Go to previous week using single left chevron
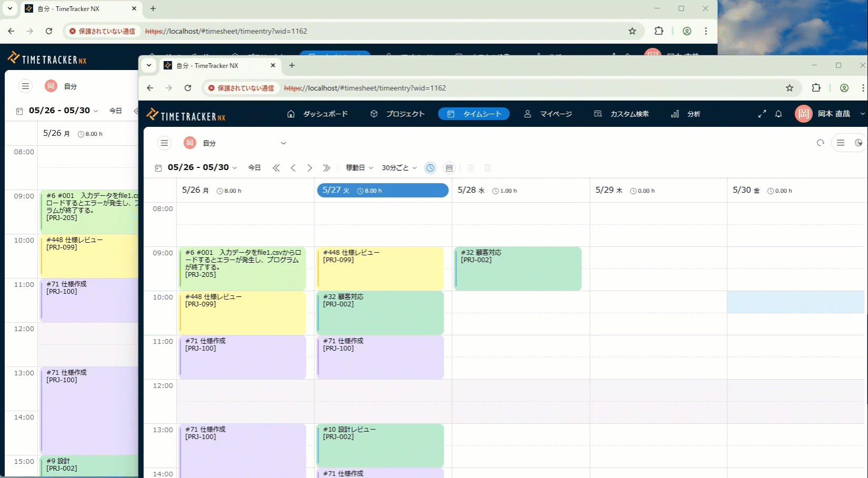 (x=293, y=168)
